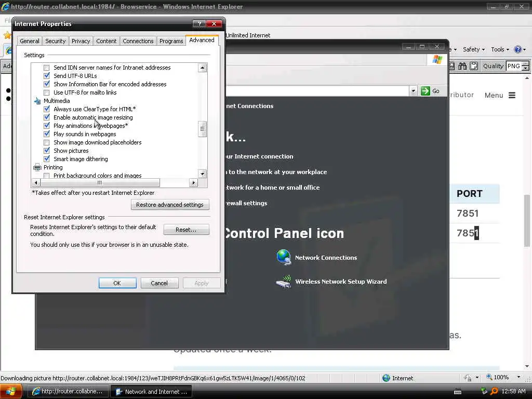Viewport: 532px width, 399px height.
Task: Open address bar dropdown in Control Panel window
Action: 413,91
